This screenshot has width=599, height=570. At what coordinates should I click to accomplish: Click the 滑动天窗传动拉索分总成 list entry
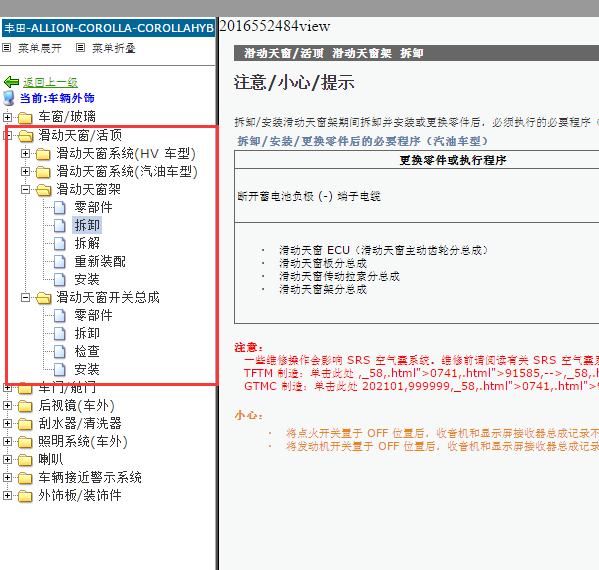339,276
